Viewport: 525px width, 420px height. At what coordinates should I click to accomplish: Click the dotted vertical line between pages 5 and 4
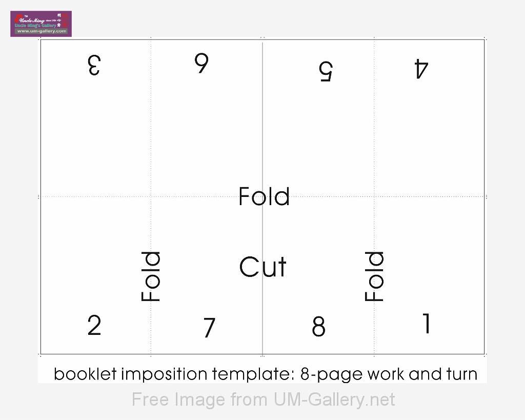pos(374,128)
